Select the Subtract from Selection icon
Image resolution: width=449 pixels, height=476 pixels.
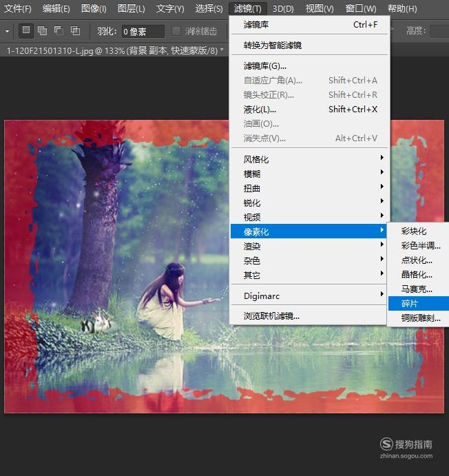(x=59, y=31)
